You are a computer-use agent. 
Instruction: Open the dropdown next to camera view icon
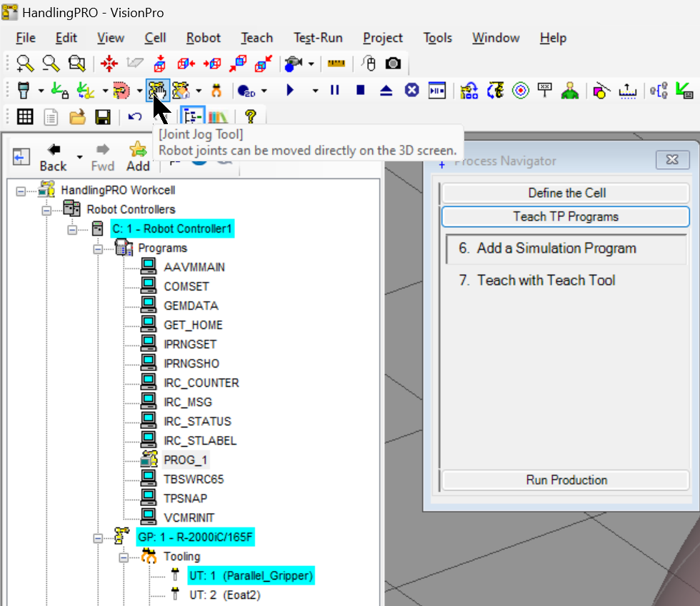click(311, 64)
